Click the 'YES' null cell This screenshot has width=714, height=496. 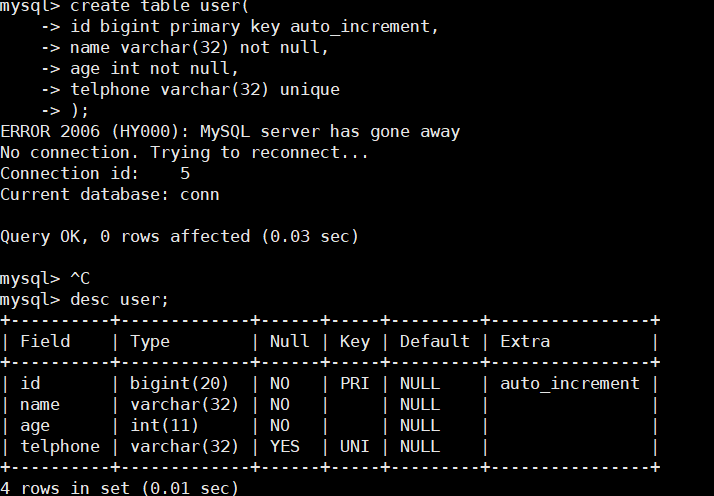point(285,446)
